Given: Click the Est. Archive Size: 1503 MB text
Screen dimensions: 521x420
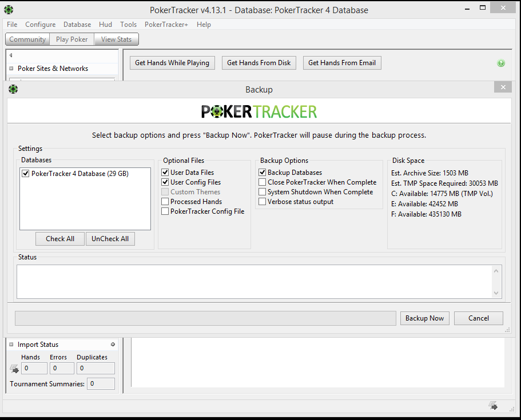Looking at the screenshot, I should [429, 173].
